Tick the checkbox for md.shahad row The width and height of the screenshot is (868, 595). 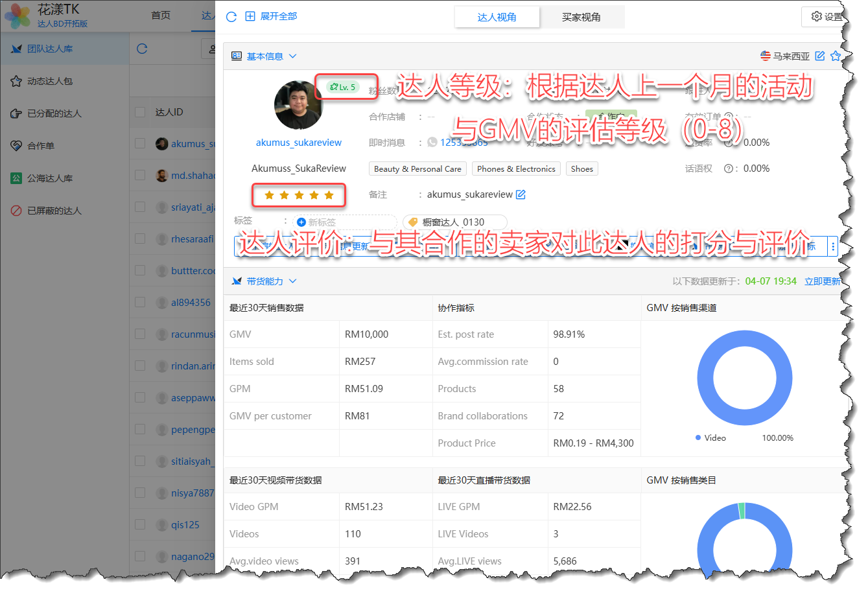coord(140,175)
